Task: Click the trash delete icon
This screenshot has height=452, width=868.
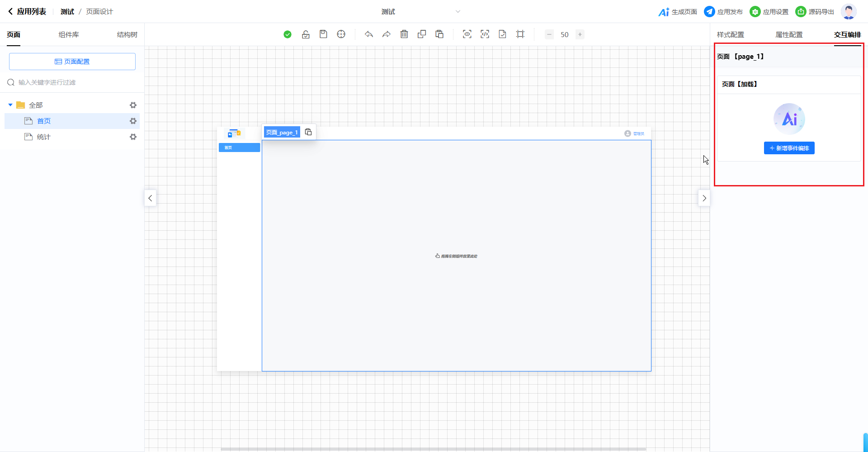Action: (404, 34)
